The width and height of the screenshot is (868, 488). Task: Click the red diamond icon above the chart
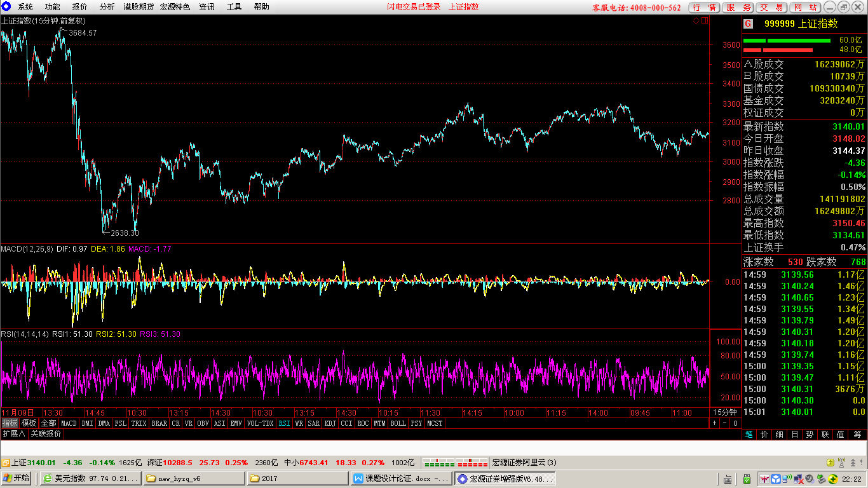tap(696, 20)
